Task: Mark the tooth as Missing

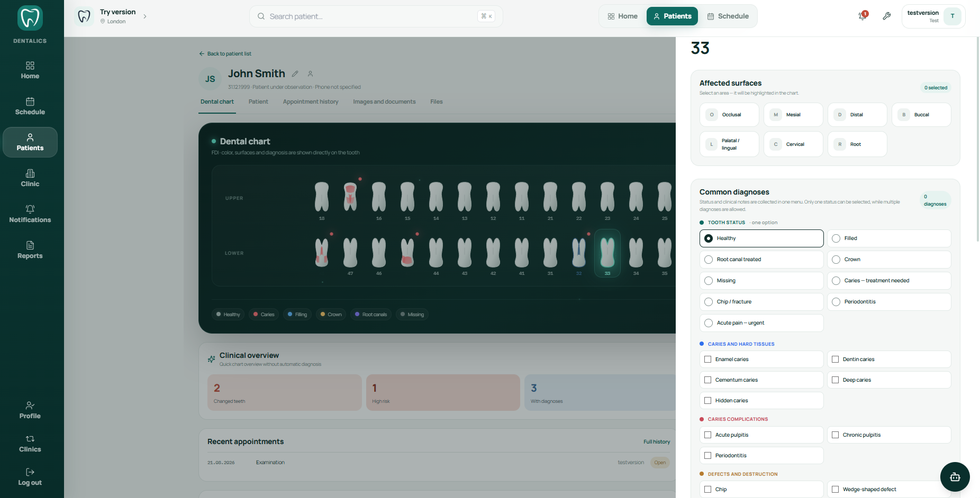Action: 761,281
